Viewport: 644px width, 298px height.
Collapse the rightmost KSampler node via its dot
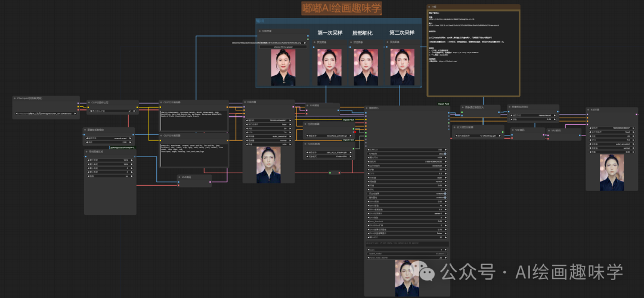click(x=589, y=110)
